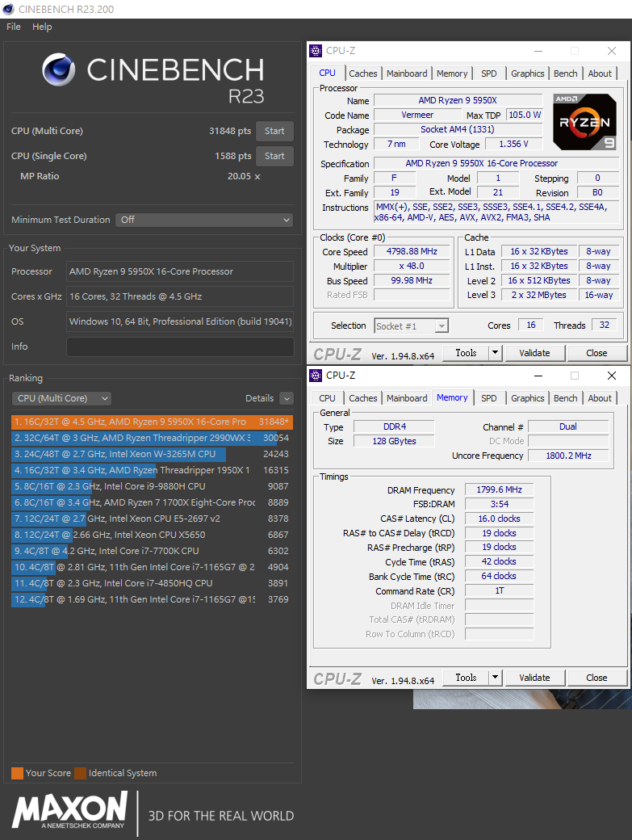The height and width of the screenshot is (840, 632).
Task: Click Tools button in upper CPU-Z window
Action: (466, 353)
